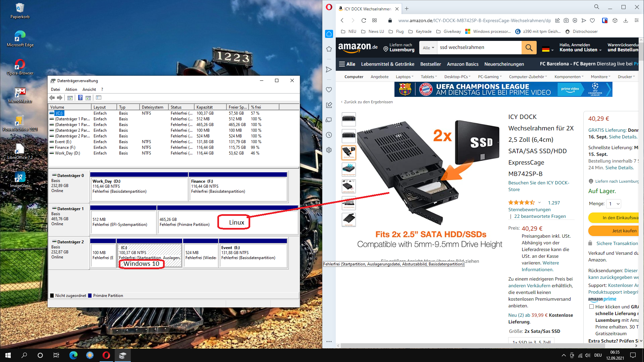Select the first product thumbnail image
Image resolution: width=644 pixels, height=362 pixels.
point(348,119)
